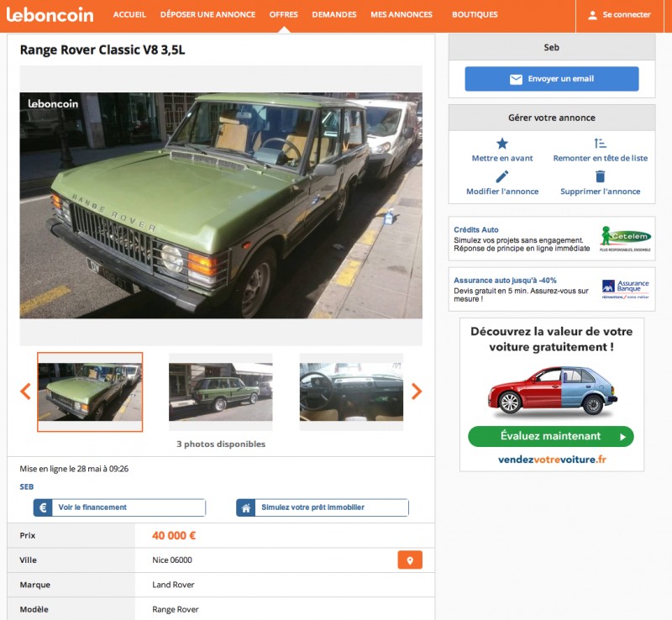The image size is (672, 620).
Task: Show previous photo with left arrow
Action: pos(26,391)
